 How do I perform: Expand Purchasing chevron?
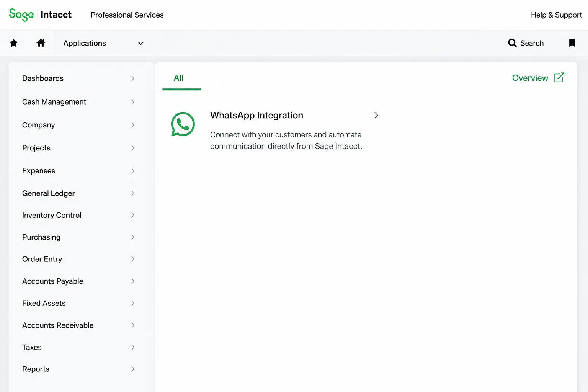133,237
